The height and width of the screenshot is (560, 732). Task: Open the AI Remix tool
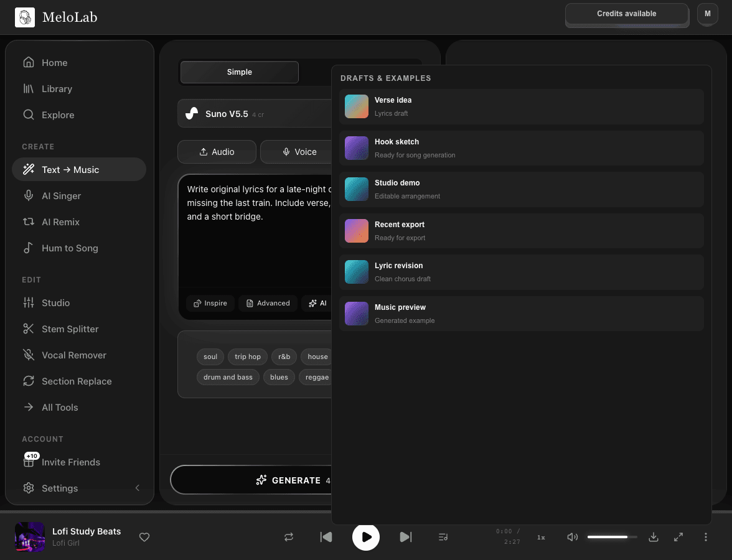click(79, 222)
